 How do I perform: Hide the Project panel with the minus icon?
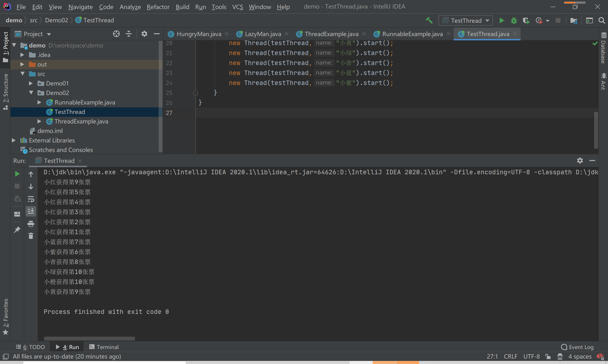tap(157, 34)
